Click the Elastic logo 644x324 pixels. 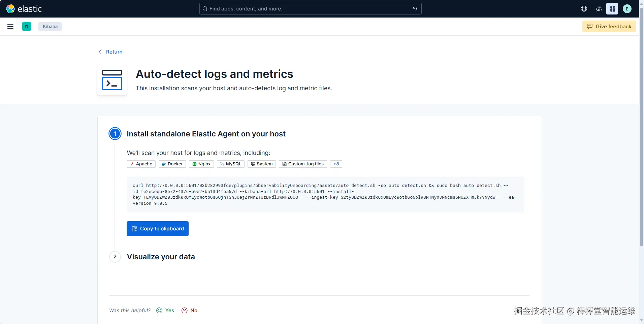pyautogui.click(x=24, y=9)
